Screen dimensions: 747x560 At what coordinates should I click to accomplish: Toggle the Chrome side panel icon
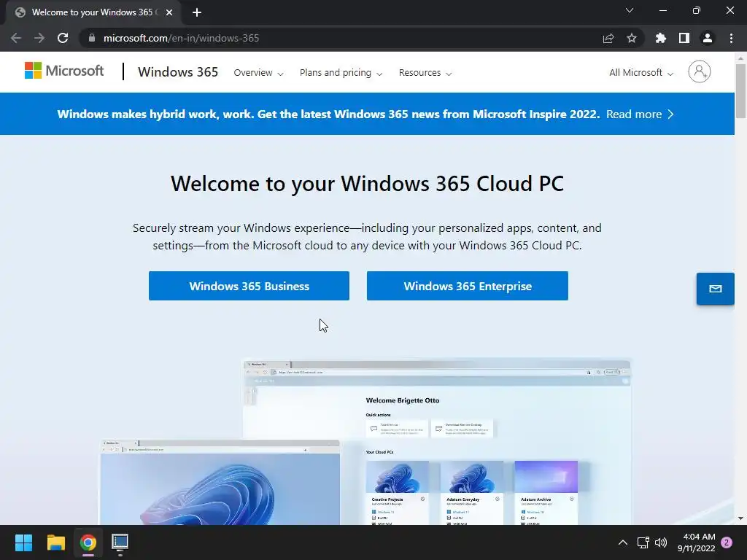click(684, 38)
